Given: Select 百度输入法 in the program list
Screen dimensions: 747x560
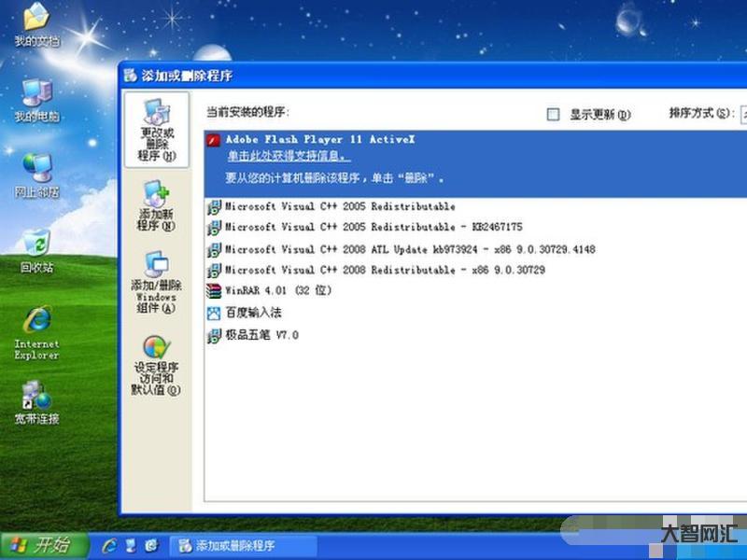Looking at the screenshot, I should [x=252, y=313].
